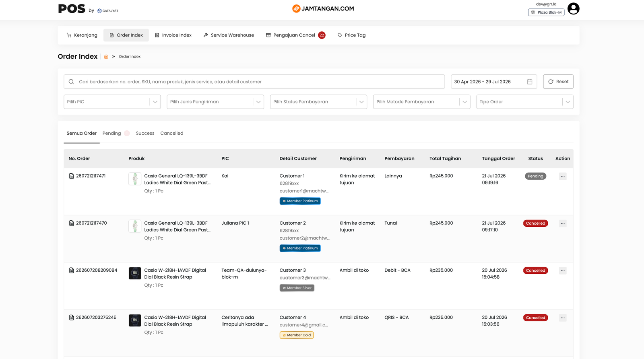The image size is (644, 359).
Task: Open Casio LQ-139L thumbnail for Customer 2 order
Action: [x=135, y=226]
